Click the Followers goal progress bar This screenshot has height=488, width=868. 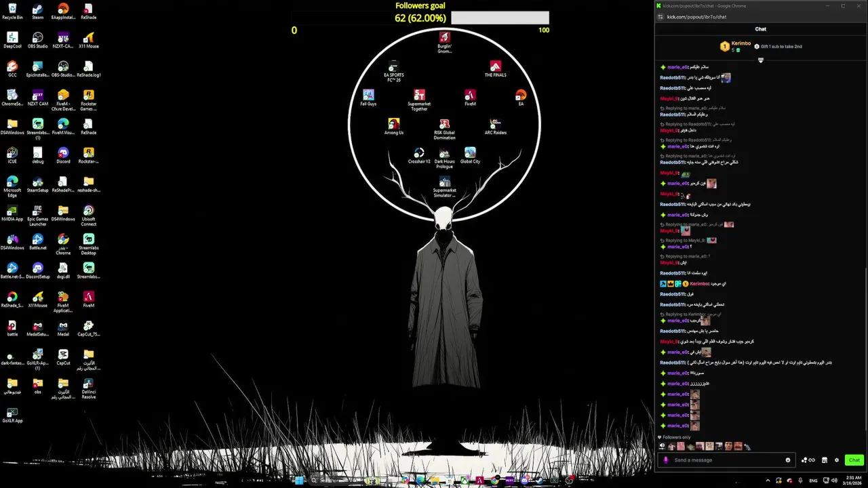point(500,18)
